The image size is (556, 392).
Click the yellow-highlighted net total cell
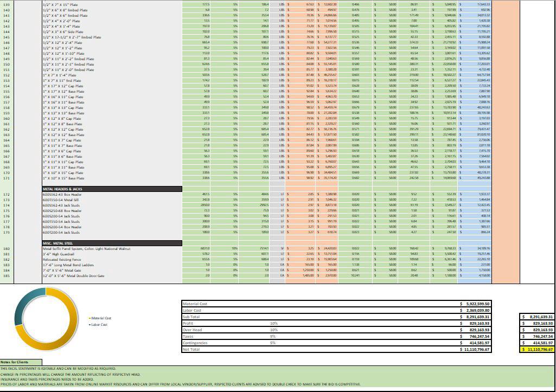537,350
